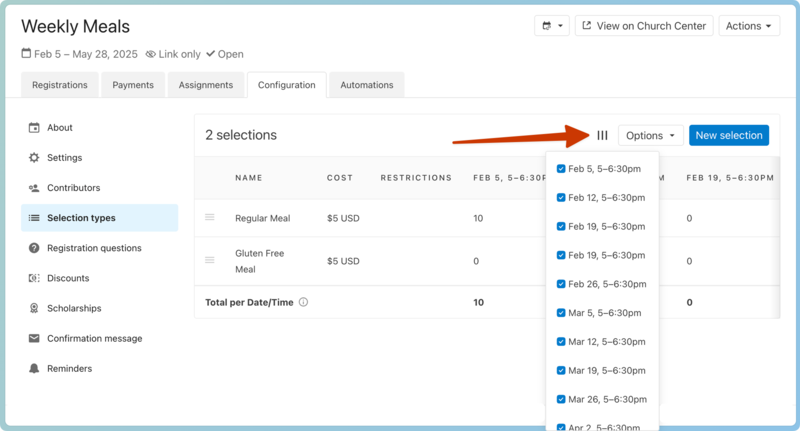800x431 pixels.
Task: Open the Options dropdown
Action: coord(651,135)
